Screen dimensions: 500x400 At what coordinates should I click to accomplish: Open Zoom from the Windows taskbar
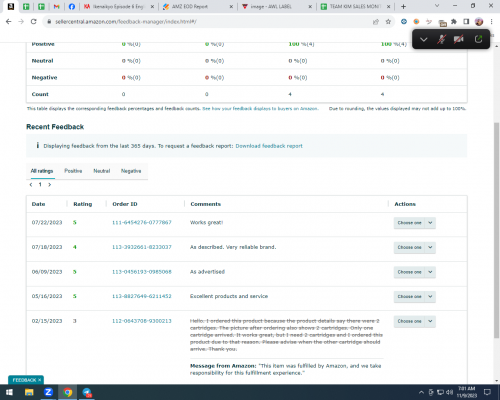[x=48, y=392]
